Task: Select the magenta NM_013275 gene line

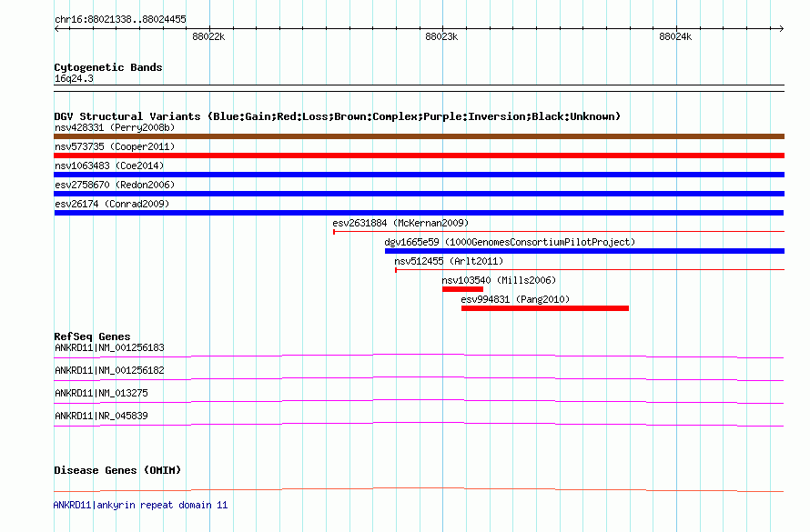Action: pos(419,401)
